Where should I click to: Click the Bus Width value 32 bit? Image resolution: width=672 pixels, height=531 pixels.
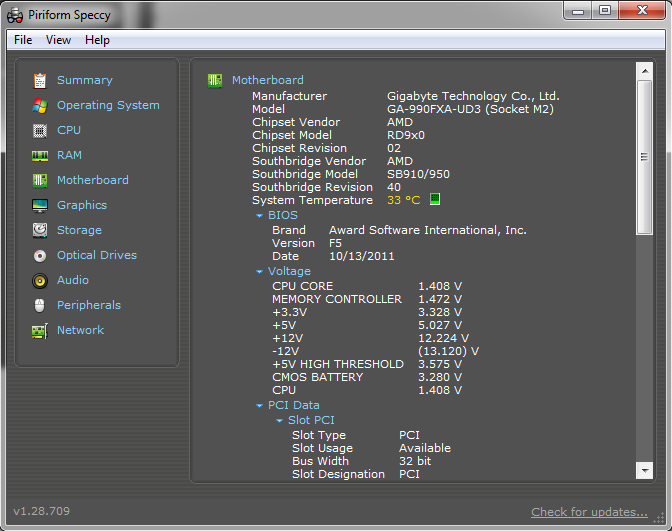415,461
